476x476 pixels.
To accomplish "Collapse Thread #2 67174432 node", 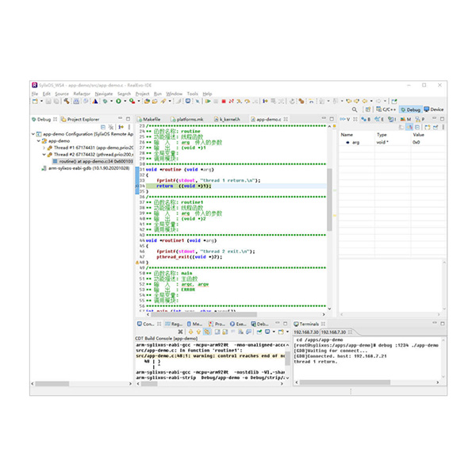I will pyautogui.click(x=44, y=154).
